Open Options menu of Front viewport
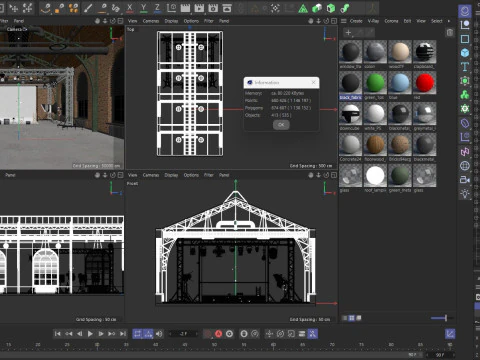Image resolution: width=480 pixels, height=360 pixels. (x=191, y=175)
